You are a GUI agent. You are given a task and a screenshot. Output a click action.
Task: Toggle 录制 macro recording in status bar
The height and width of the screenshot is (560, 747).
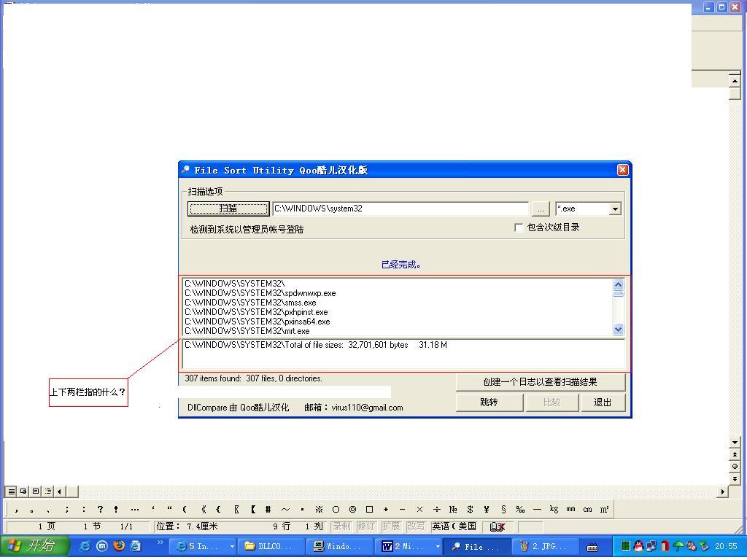tap(341, 526)
